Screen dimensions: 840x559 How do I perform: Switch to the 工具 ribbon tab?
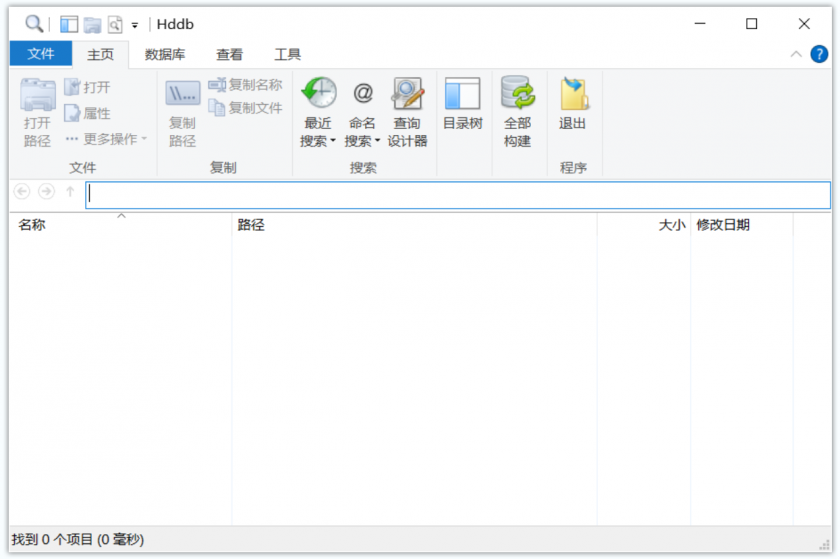[x=288, y=54]
